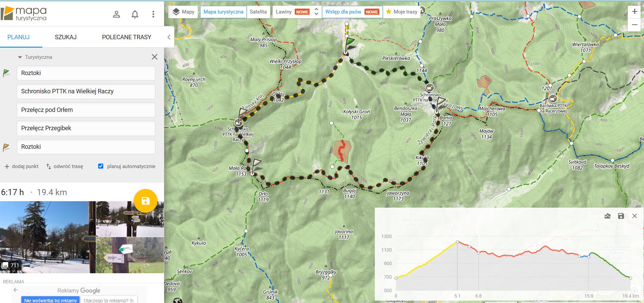This screenshot has width=644, height=303.
Task: Toggle the Wstęp dla psów layer
Action: click(x=352, y=12)
